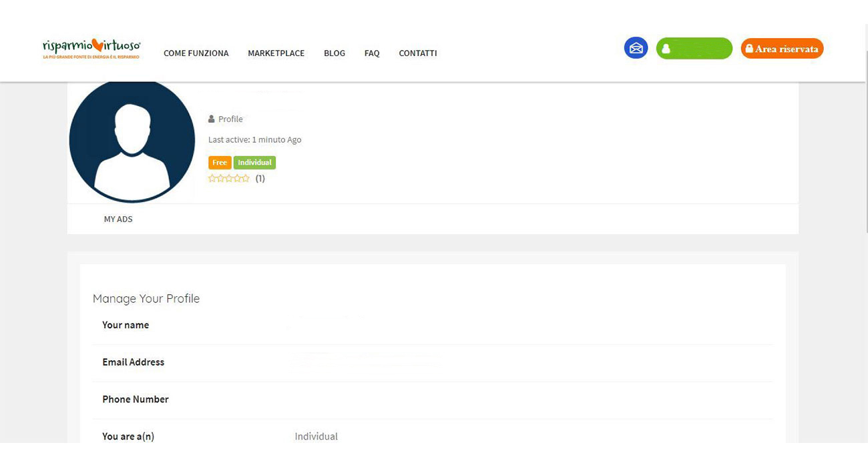This screenshot has width=868, height=467.
Task: Switch to the MY ADS tab
Action: tap(118, 219)
